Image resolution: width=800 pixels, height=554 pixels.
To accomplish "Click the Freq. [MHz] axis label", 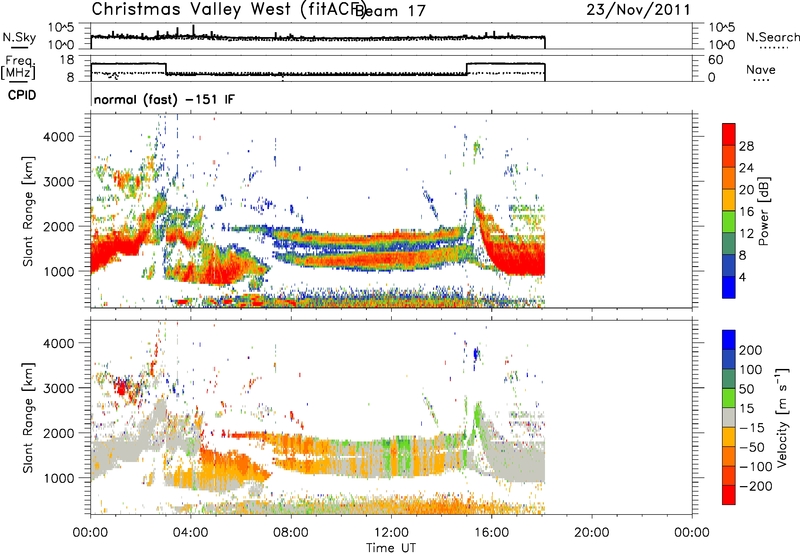I will 18,67.
